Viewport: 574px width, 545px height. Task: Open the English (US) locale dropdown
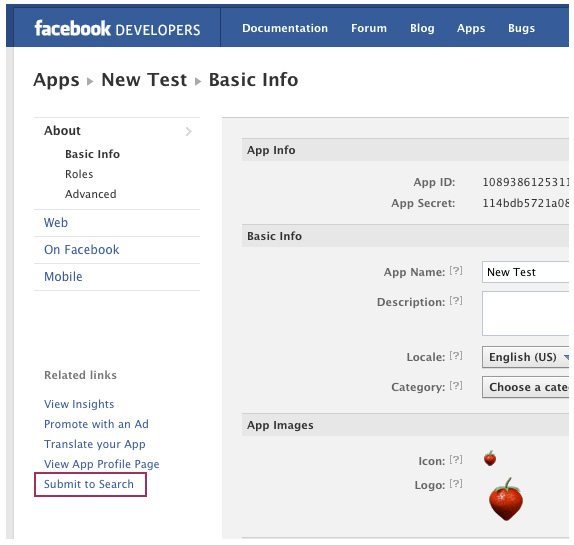pos(526,357)
